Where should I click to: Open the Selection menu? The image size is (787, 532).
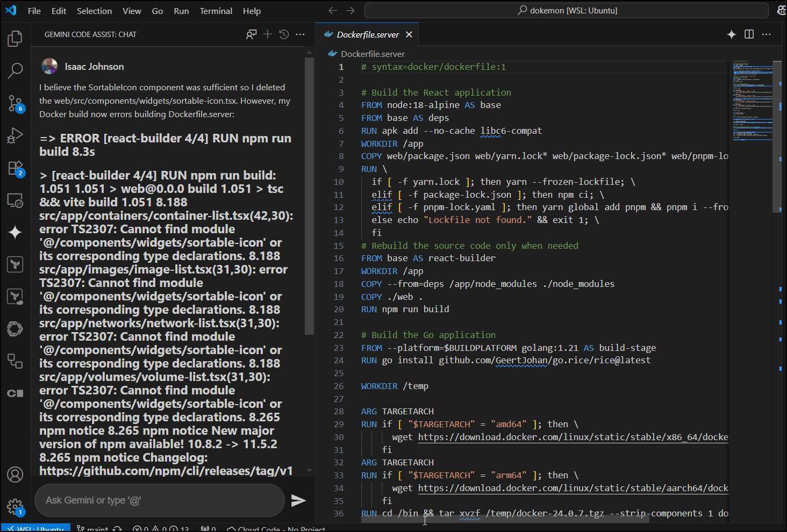click(94, 11)
